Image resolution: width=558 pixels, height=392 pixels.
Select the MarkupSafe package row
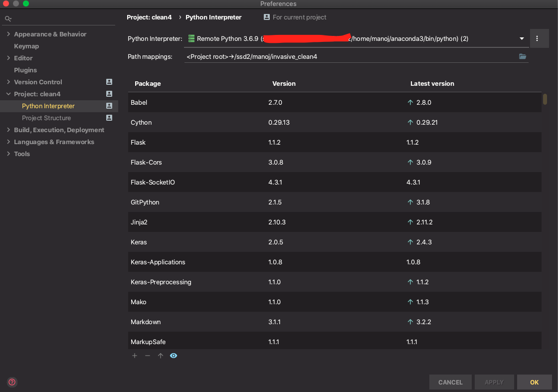point(335,341)
